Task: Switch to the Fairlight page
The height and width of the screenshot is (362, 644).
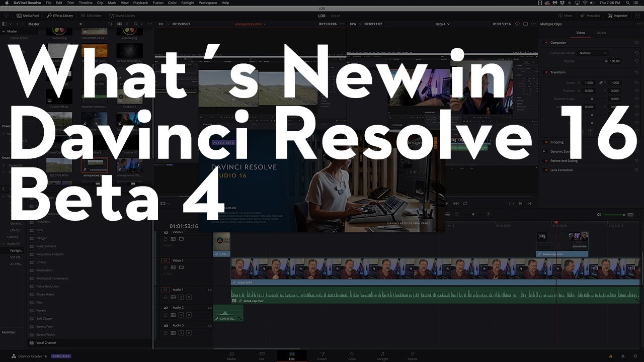Action: click(x=382, y=356)
